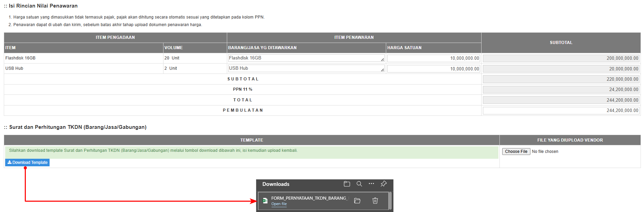Click the Choose File upload button
Screen dimensions: 644x212
coord(516,152)
